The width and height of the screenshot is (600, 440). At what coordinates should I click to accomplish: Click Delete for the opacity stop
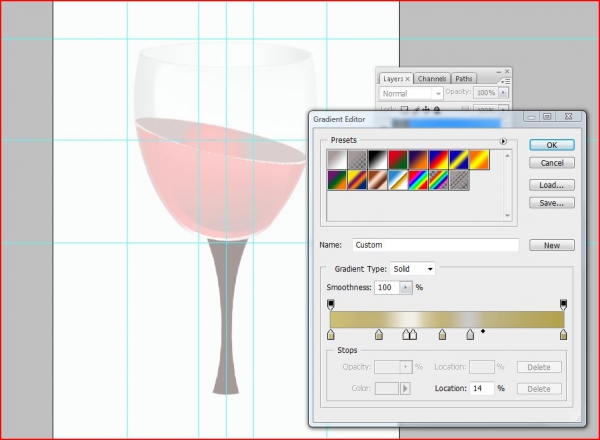click(x=539, y=367)
